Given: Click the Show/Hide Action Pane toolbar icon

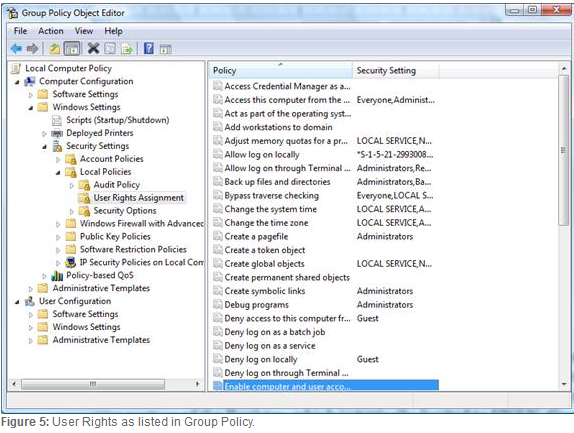Looking at the screenshot, I should (x=165, y=49).
